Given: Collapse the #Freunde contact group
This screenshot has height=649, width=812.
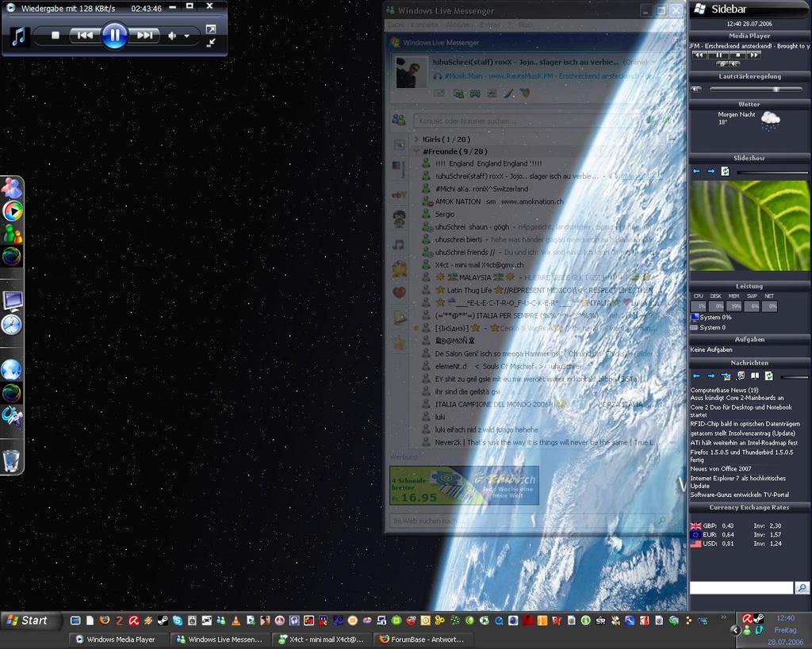Looking at the screenshot, I should pyautogui.click(x=416, y=151).
